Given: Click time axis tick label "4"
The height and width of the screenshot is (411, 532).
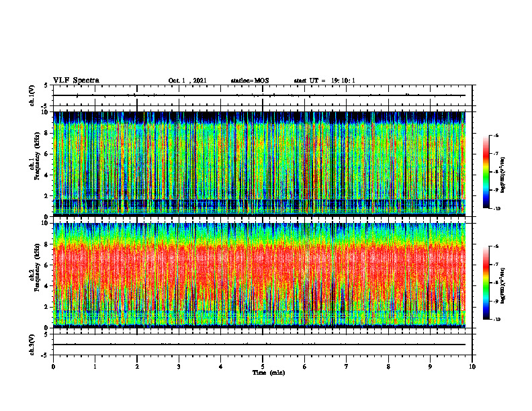Looking at the screenshot, I should pyautogui.click(x=220, y=367).
